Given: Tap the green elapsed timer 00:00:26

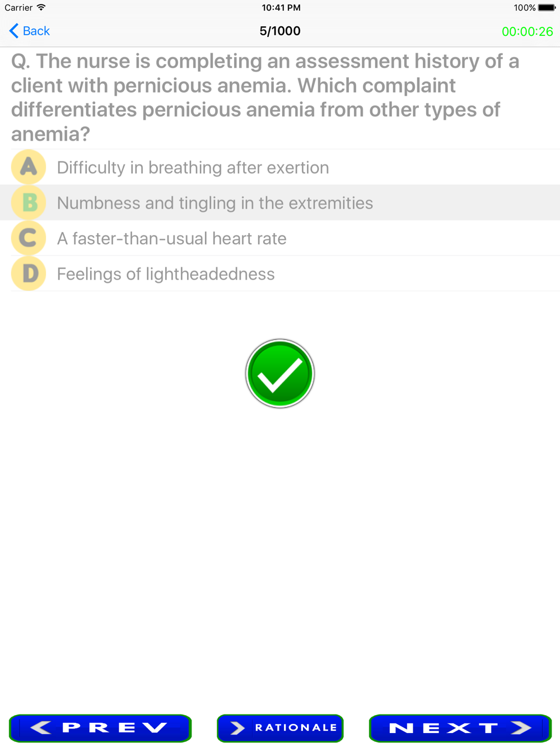Looking at the screenshot, I should 527,31.
